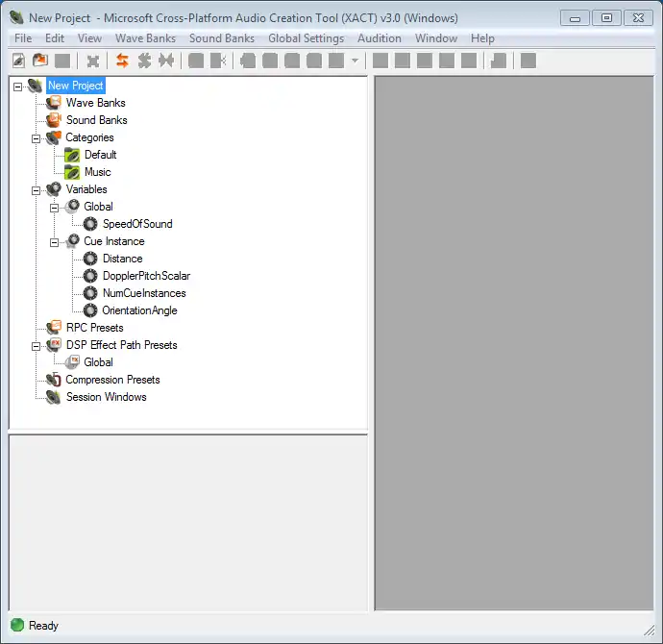
Task: Click the Session Windows node icon
Action: 54,397
